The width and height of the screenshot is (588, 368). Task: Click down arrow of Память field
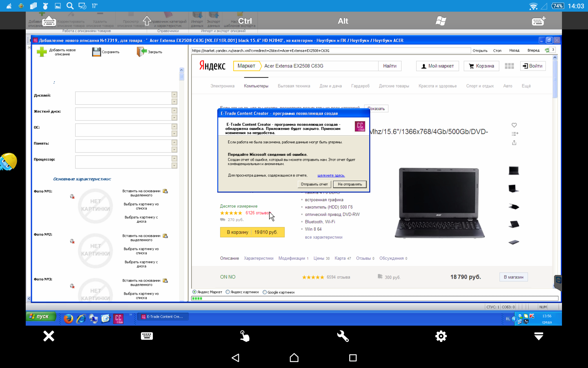pyautogui.click(x=174, y=149)
